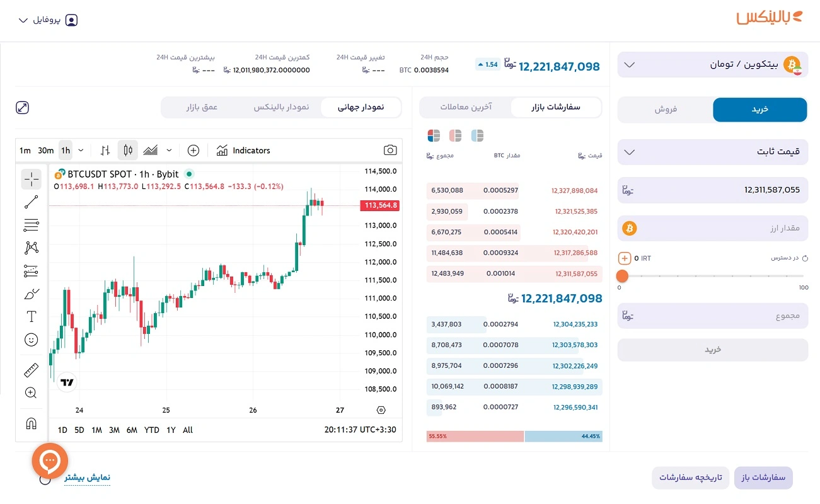The width and height of the screenshot is (820, 504).
Task: Click the fullscreen expand icon above chart
Action: [22, 108]
